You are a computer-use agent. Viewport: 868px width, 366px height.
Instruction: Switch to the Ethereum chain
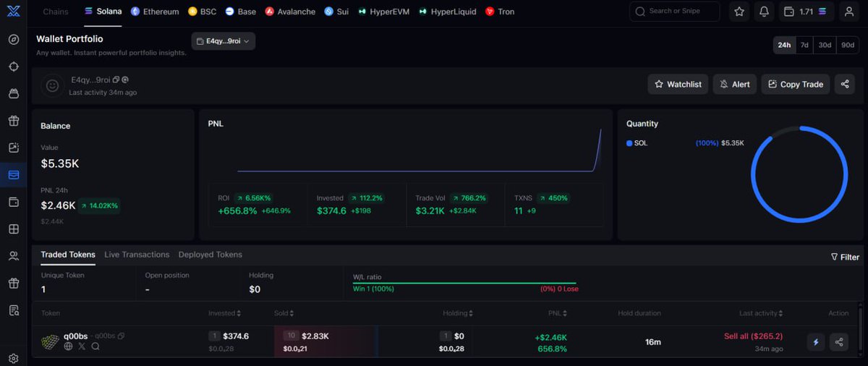pyautogui.click(x=155, y=12)
